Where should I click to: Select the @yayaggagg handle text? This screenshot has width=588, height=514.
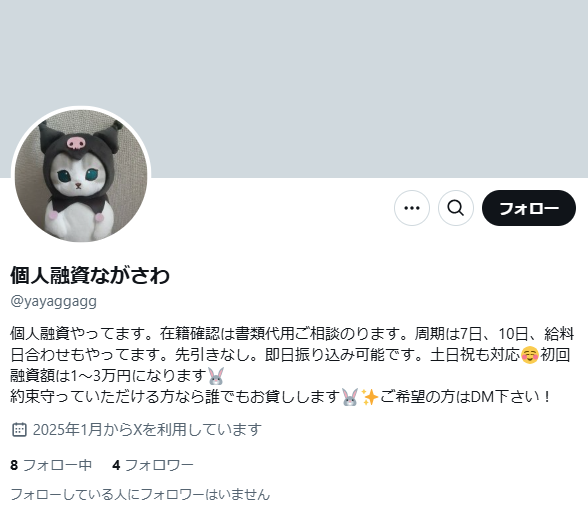click(x=54, y=301)
